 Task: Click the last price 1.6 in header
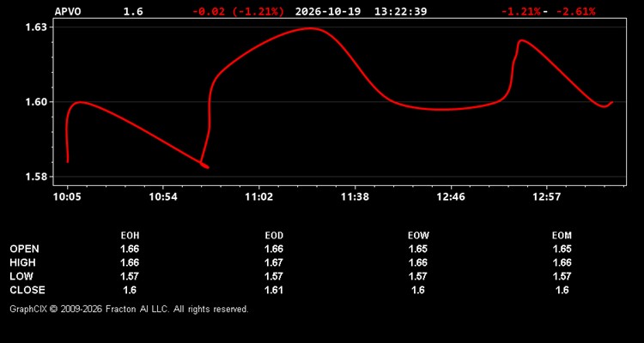pyautogui.click(x=133, y=11)
